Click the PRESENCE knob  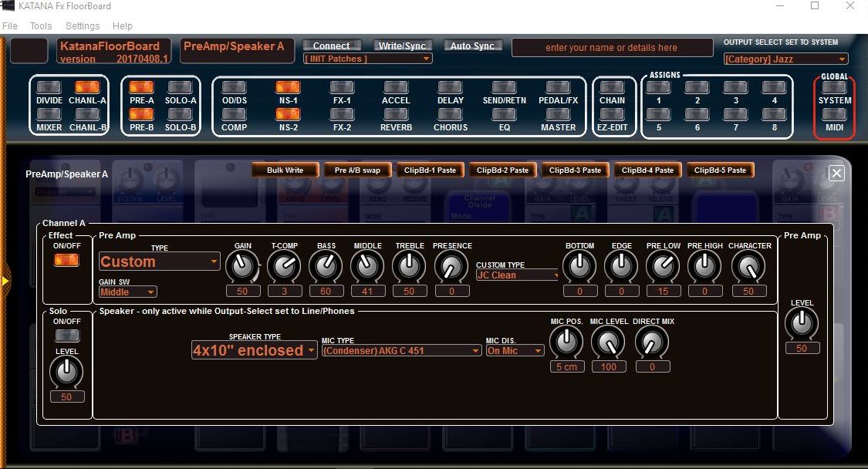pyautogui.click(x=451, y=267)
